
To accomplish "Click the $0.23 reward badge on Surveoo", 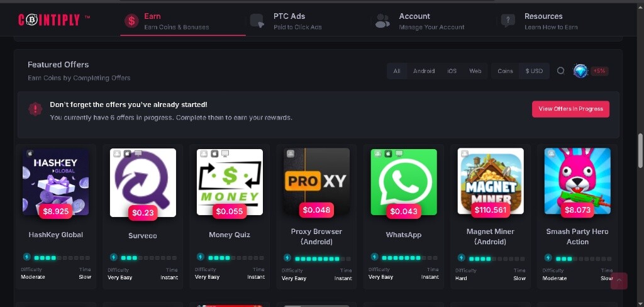I will tap(143, 213).
